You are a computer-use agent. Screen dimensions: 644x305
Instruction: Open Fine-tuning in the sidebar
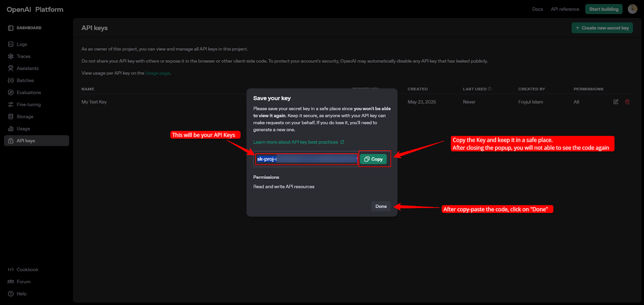click(x=29, y=104)
